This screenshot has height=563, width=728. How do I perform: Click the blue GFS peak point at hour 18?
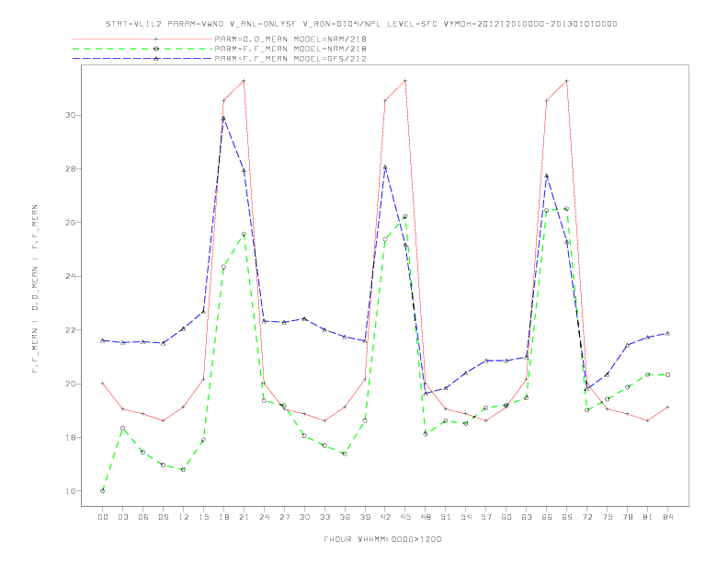[x=223, y=119]
